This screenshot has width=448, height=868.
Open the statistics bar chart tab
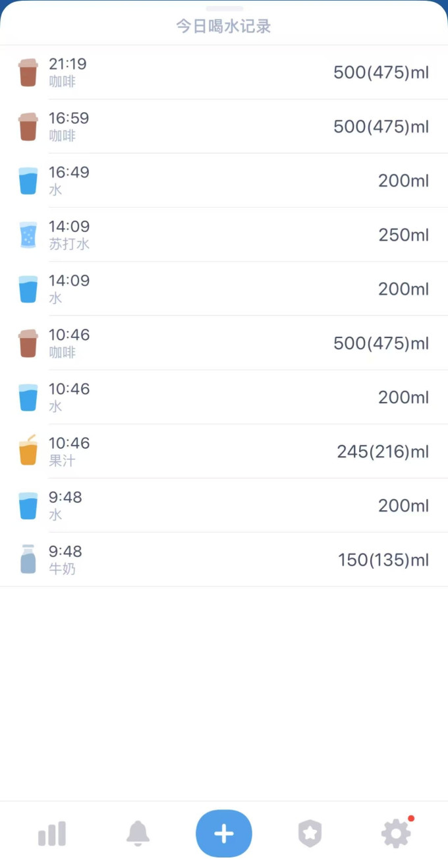[52, 834]
